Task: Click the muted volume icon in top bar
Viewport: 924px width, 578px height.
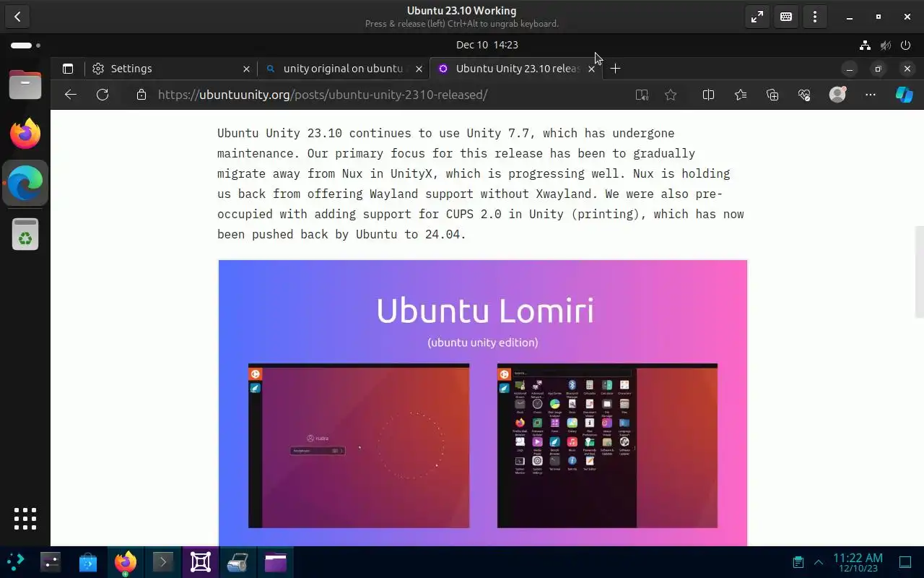Action: [886, 45]
